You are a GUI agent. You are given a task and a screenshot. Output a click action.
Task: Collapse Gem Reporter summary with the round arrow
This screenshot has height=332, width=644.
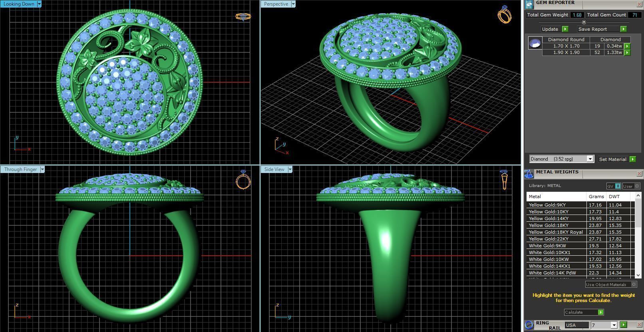click(584, 22)
